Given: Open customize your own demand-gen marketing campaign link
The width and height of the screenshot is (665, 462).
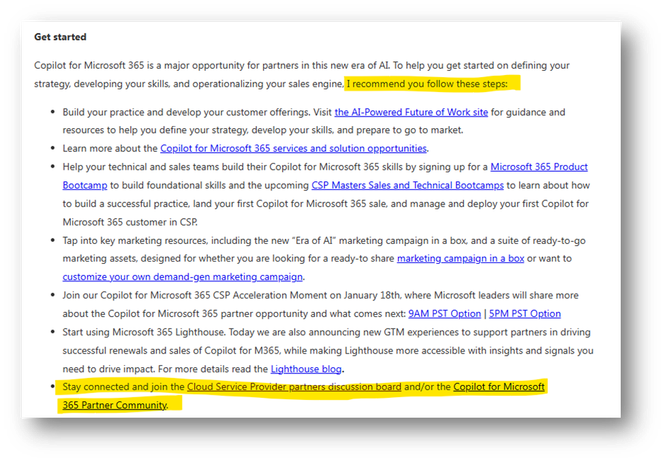Looking at the screenshot, I should click(x=182, y=277).
